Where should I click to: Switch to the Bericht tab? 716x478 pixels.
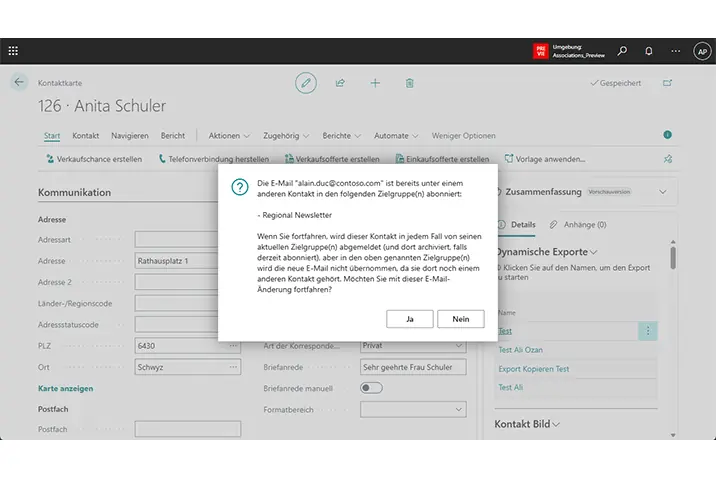(x=173, y=136)
